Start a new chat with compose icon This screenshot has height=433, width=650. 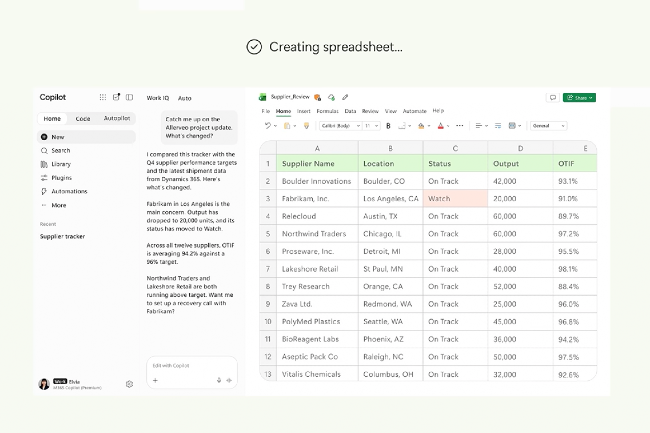tap(116, 97)
